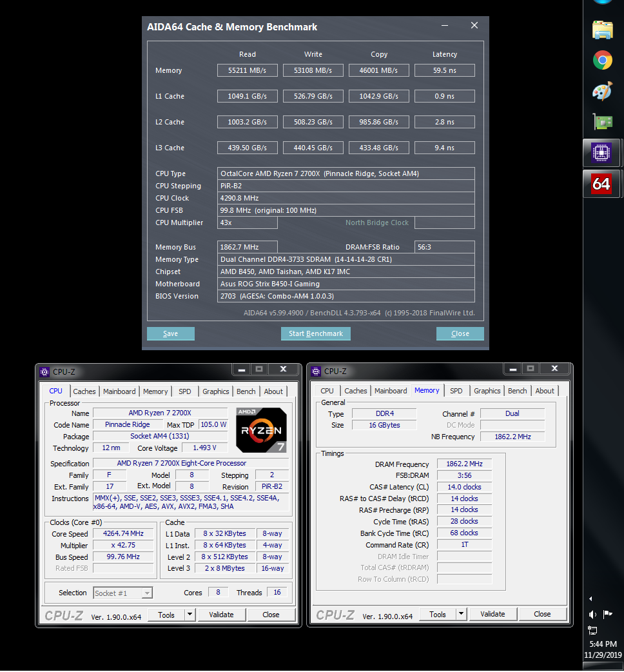
Task: Click Validate in left CPU-Z window
Action: [x=221, y=615]
